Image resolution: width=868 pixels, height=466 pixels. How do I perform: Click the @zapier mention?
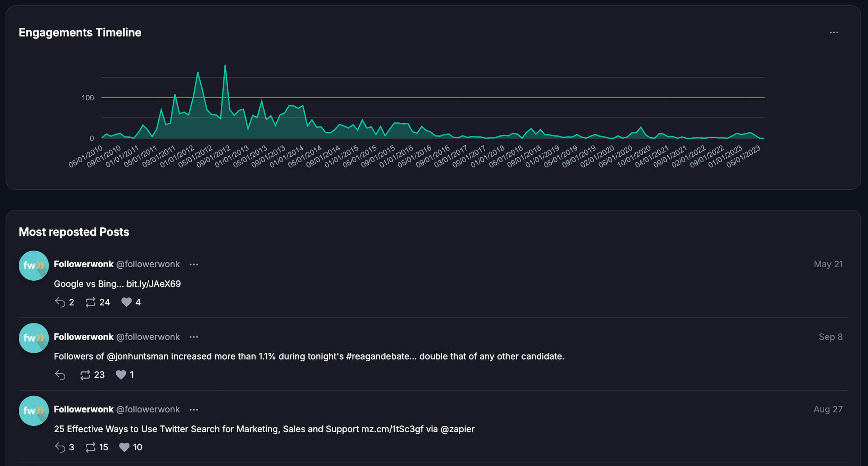tap(457, 429)
